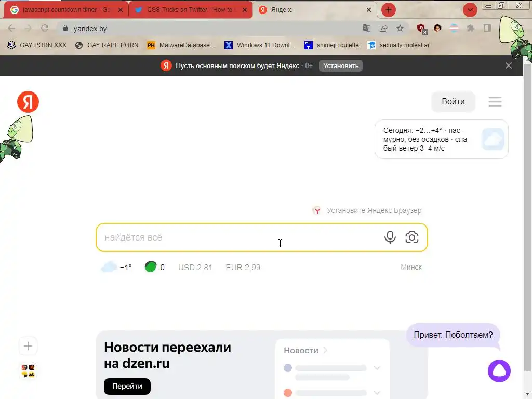Viewport: 532px width, 399px height.
Task: Click the green traffic score indicator
Action: click(154, 268)
